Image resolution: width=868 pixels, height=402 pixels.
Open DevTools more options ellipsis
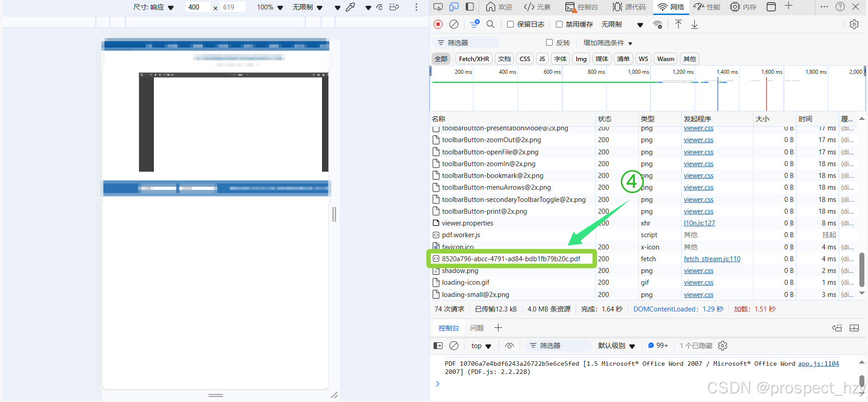[824, 7]
